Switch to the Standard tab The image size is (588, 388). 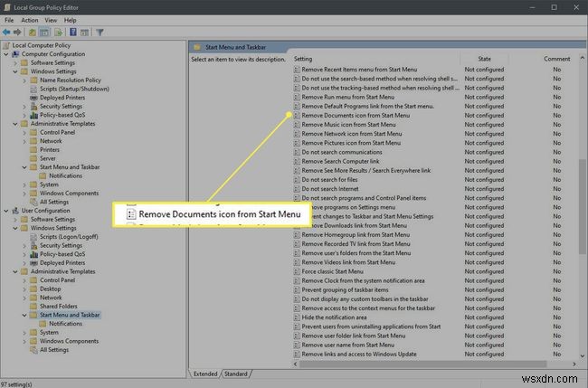pyautogui.click(x=236, y=374)
